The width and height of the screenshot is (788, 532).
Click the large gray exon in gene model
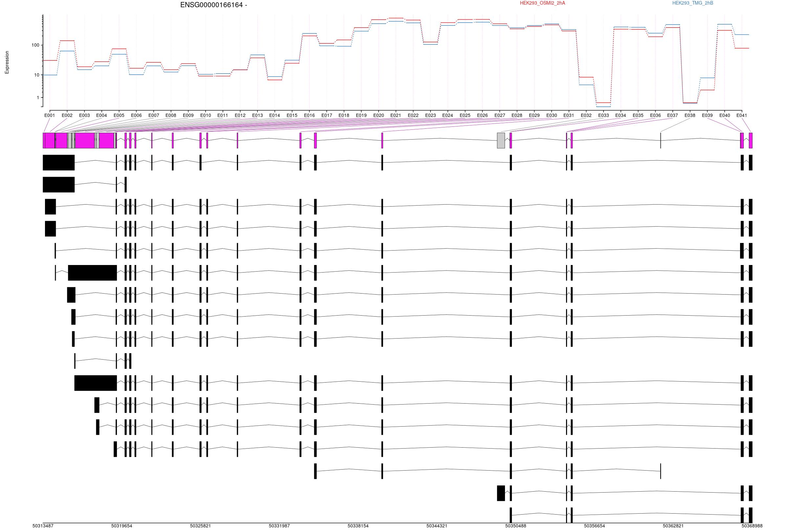pyautogui.click(x=501, y=140)
